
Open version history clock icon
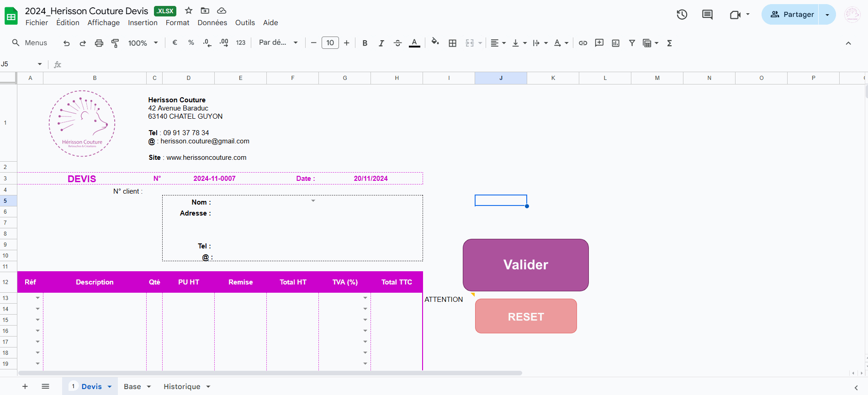682,15
